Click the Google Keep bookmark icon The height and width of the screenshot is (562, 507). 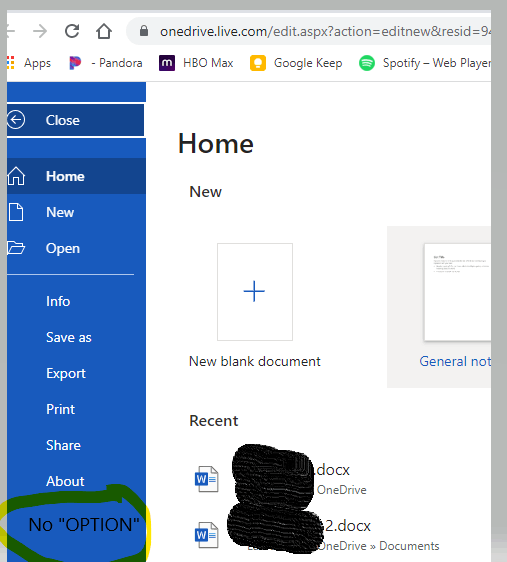click(x=258, y=63)
